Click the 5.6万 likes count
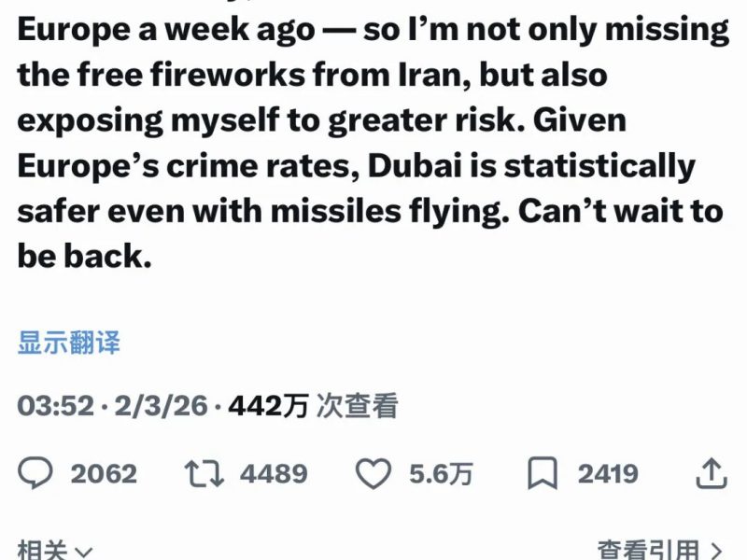 pyautogui.click(x=441, y=473)
